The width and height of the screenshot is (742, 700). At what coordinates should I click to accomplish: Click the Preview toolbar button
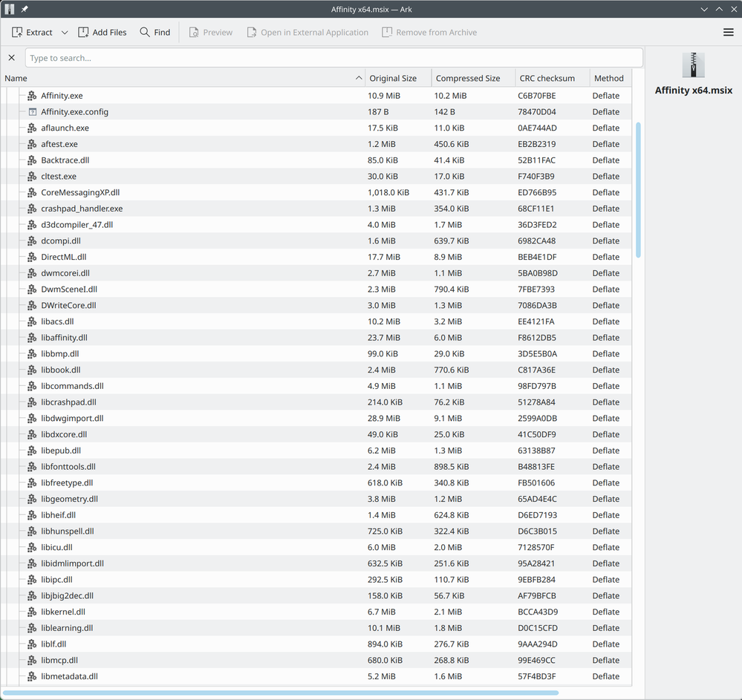211,32
